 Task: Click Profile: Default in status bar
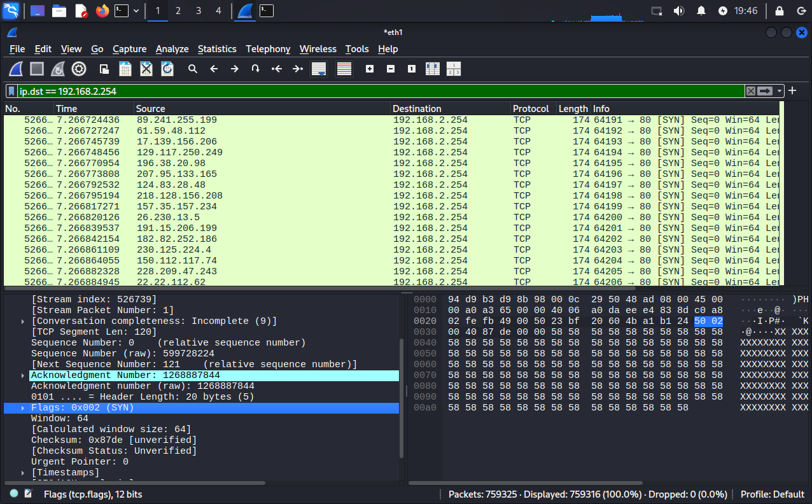(x=772, y=494)
